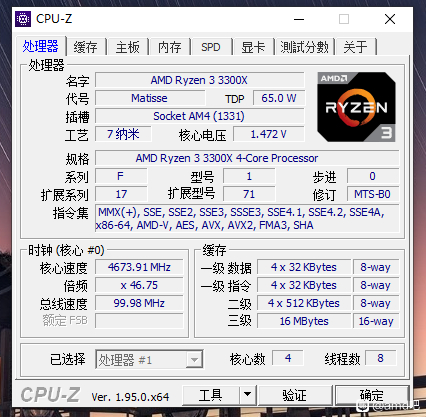The height and width of the screenshot is (417, 426).
Task: Click the L2 cache value 4 x 512 KBytes
Action: pos(304,303)
